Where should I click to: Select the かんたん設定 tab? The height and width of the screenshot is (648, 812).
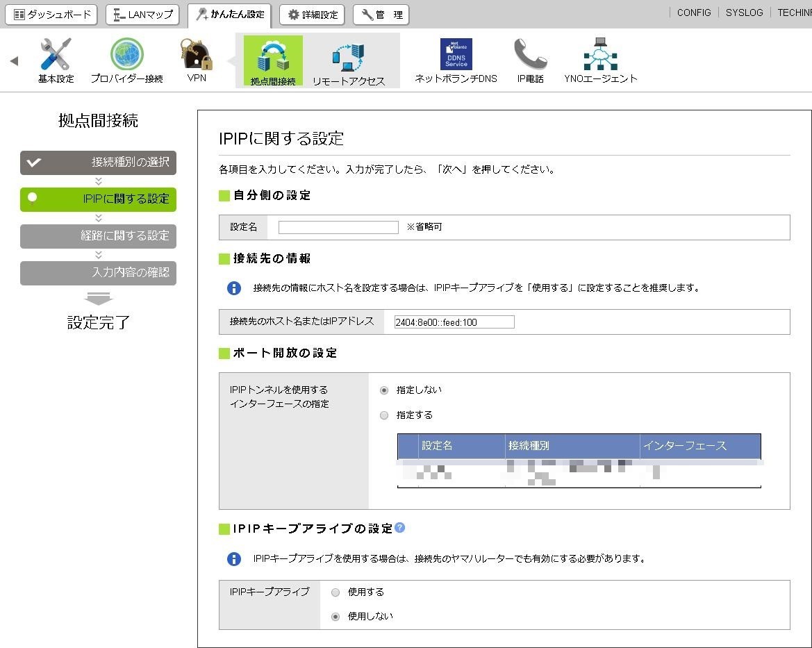(230, 15)
